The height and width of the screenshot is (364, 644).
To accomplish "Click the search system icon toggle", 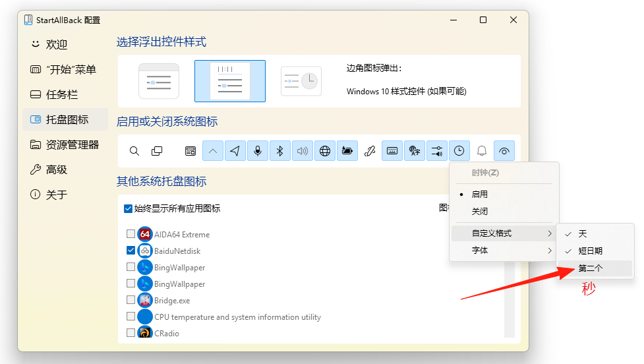I will click(134, 151).
